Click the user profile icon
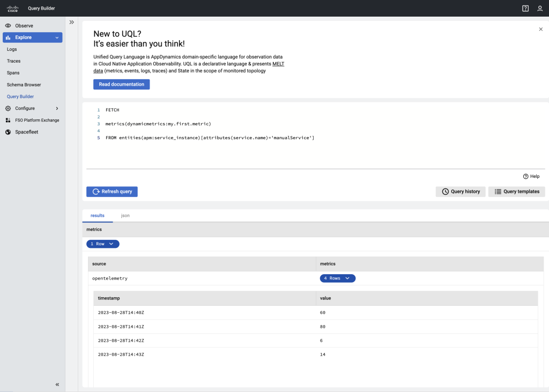Screen dimensions: 549x392 541,8
